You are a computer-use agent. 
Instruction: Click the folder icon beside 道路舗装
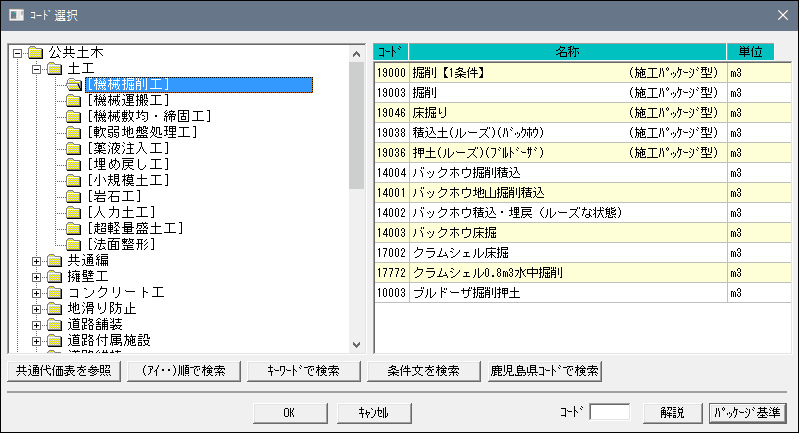(x=55, y=324)
